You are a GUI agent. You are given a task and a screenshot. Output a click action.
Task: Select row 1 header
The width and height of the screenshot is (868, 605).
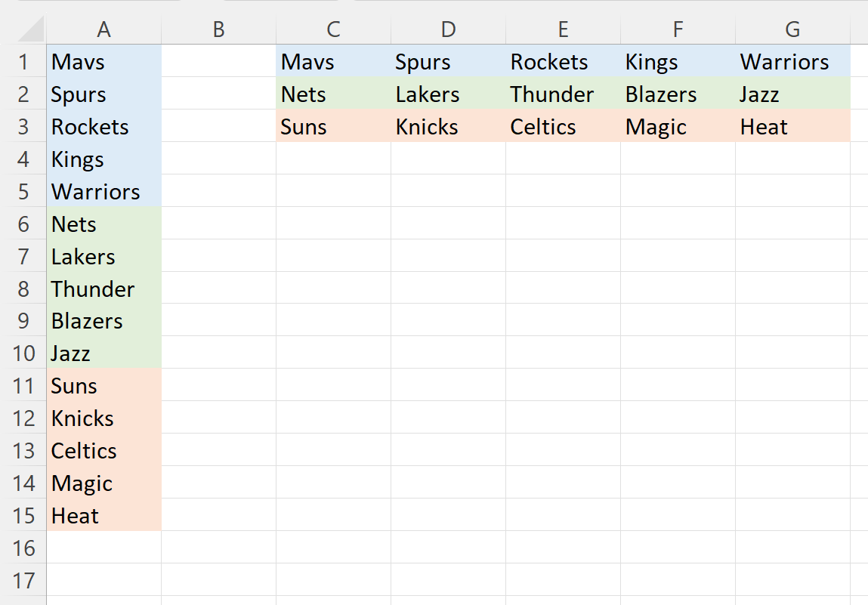(x=23, y=61)
